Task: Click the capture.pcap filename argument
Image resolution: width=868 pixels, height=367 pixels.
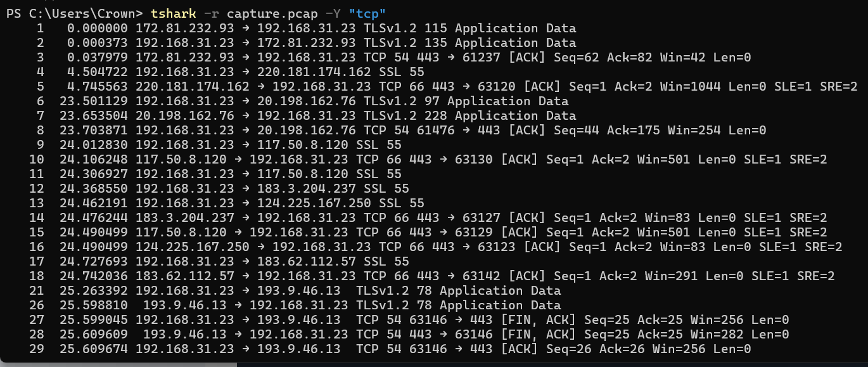Action: (x=265, y=13)
